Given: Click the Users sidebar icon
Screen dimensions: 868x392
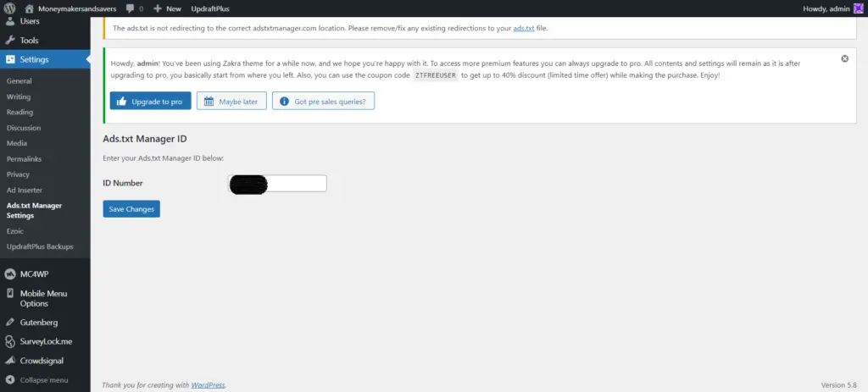Looking at the screenshot, I should pyautogui.click(x=9, y=21).
